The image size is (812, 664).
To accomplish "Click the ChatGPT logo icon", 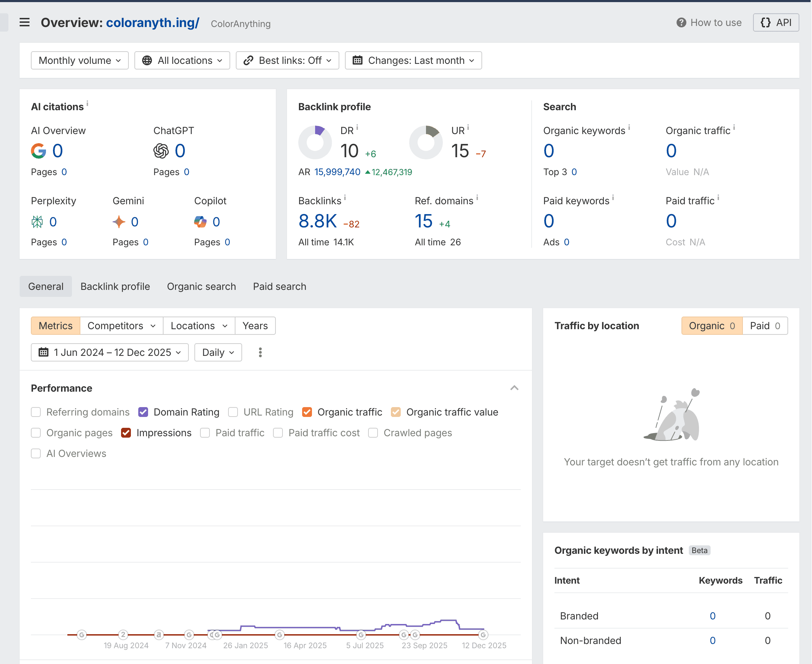I will click(x=161, y=151).
